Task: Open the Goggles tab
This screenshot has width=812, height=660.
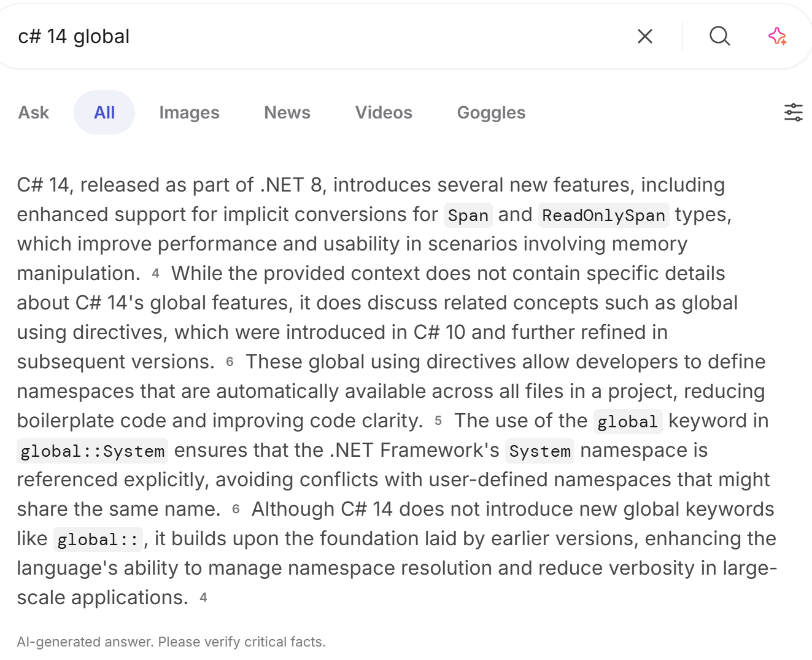Action: pos(491,112)
